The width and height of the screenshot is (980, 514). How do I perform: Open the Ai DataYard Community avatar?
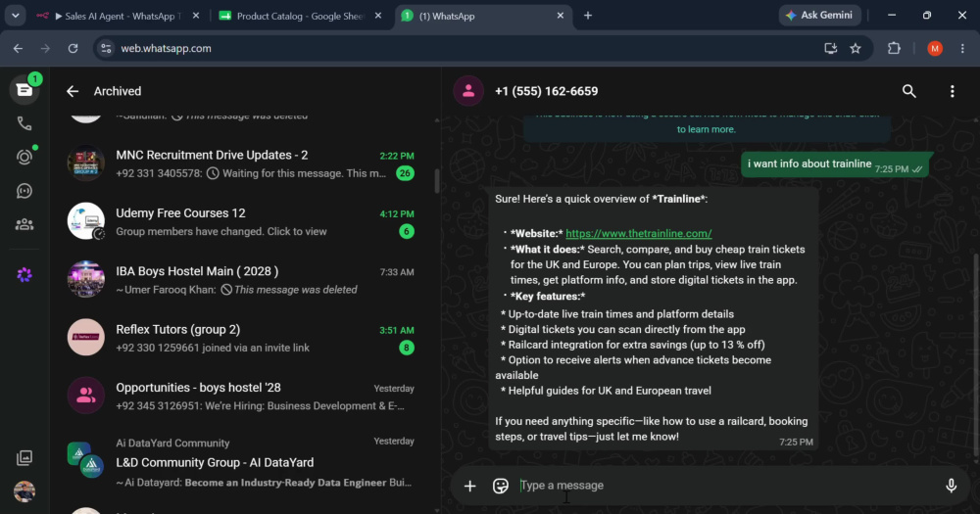(x=85, y=459)
